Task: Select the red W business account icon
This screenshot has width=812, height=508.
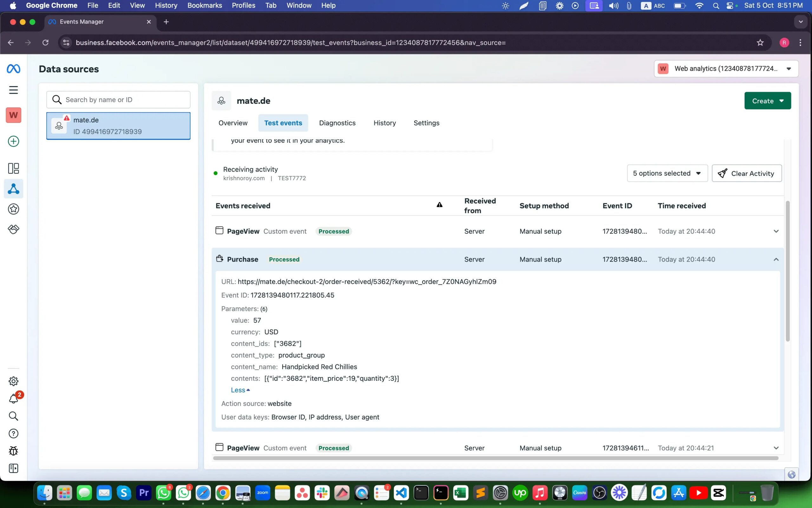Action: coord(13,115)
